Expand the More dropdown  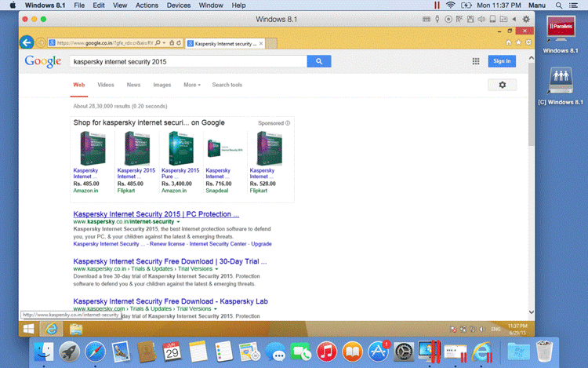[x=192, y=85]
